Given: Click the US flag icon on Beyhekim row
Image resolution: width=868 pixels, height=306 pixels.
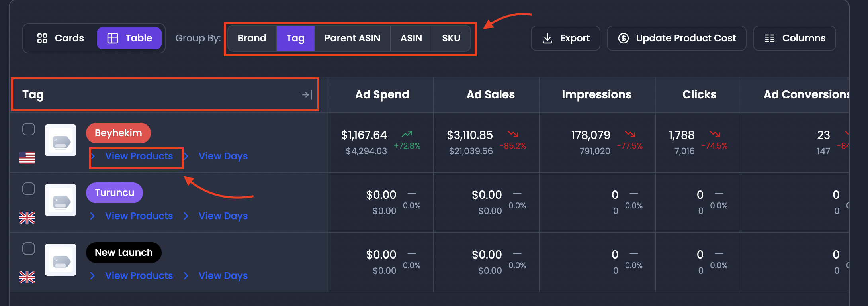Looking at the screenshot, I should (x=27, y=158).
